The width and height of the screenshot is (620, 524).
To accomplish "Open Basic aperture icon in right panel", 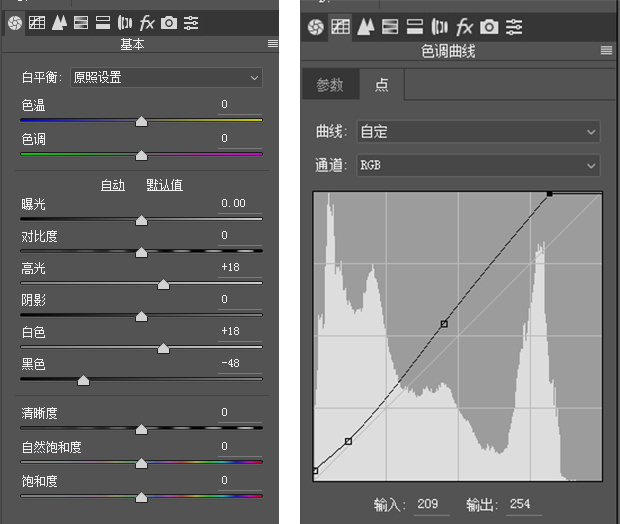I will click(316, 27).
